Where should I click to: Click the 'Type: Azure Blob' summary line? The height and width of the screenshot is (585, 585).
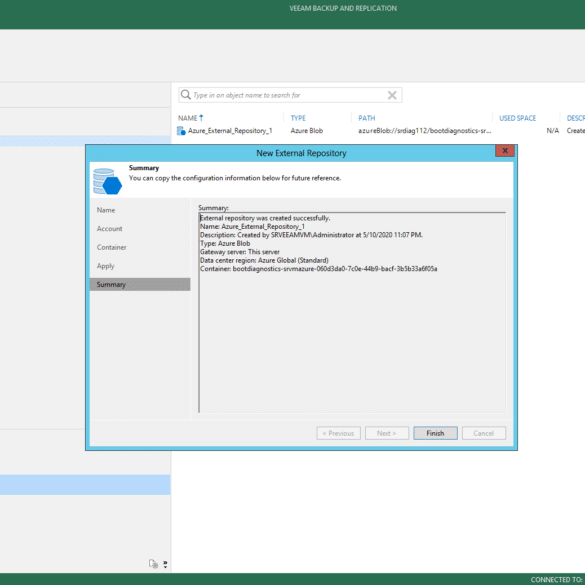[225, 243]
